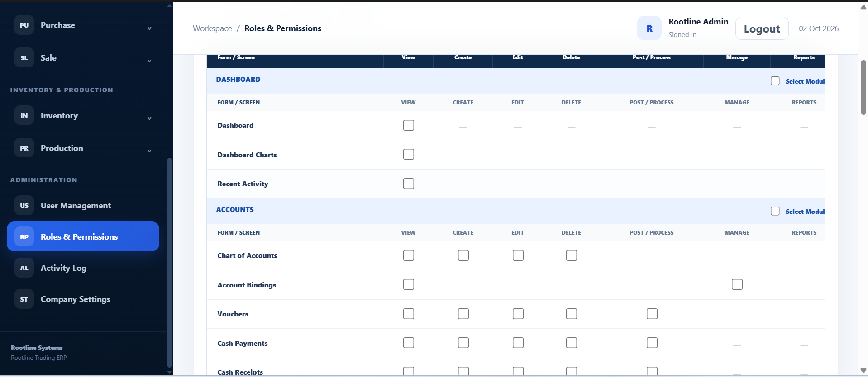This screenshot has height=377, width=868.
Task: Enable Post/Process permission for Vouchers
Action: coord(652,314)
